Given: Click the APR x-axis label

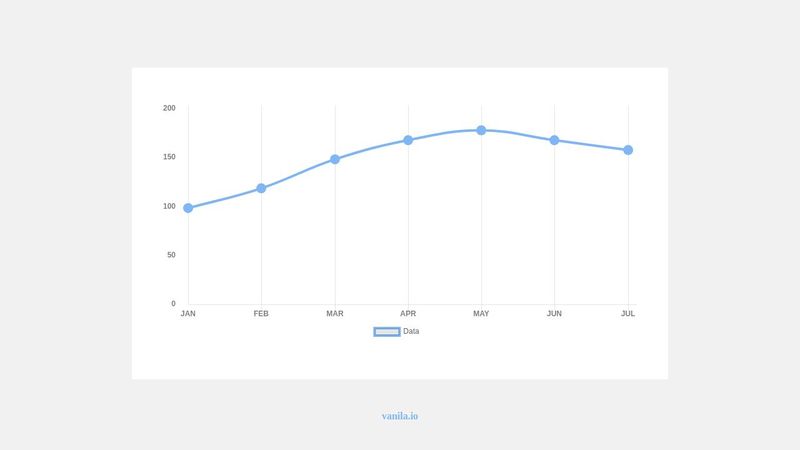Looking at the screenshot, I should (408, 314).
